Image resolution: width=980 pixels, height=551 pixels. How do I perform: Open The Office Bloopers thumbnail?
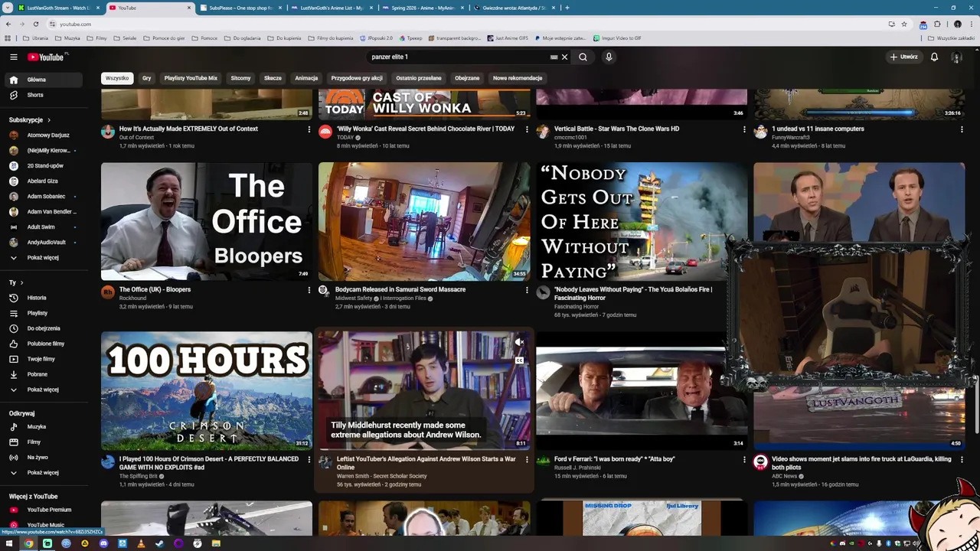click(207, 222)
